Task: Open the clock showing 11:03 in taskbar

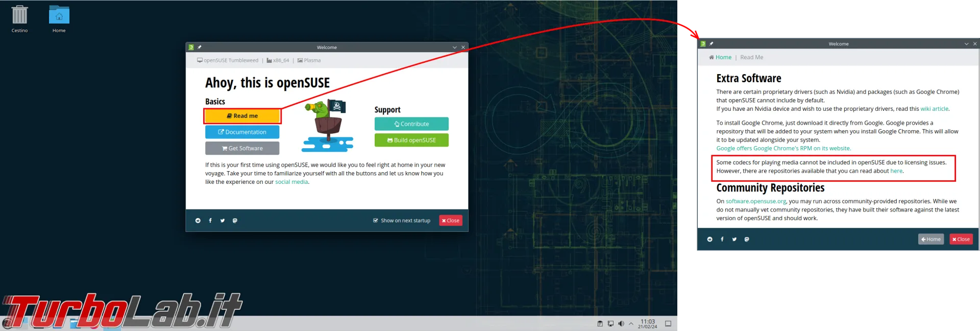Action: 648,324
